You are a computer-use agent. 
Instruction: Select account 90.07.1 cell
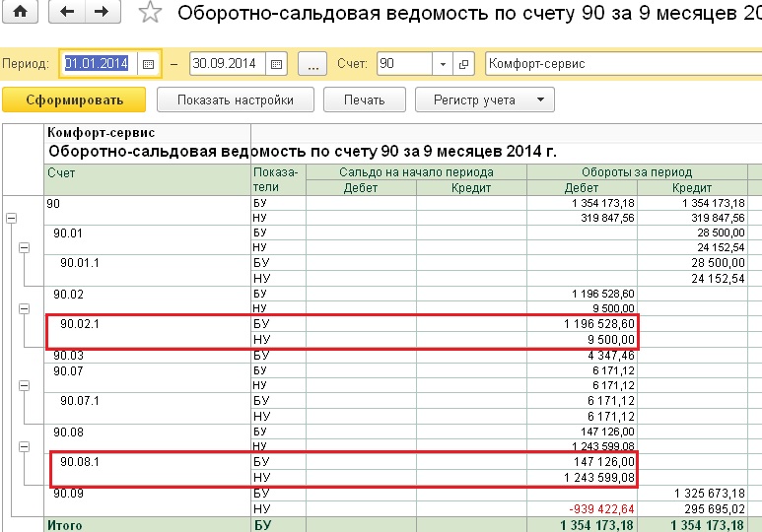click(147, 408)
